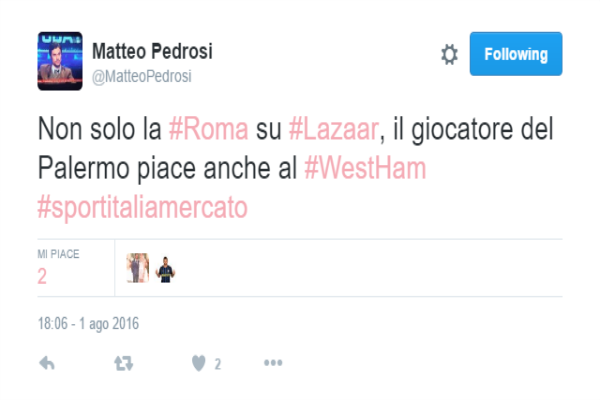Screen dimensions: 600x400
Task: Click the tweet text about Palermo player
Action: coord(295,168)
